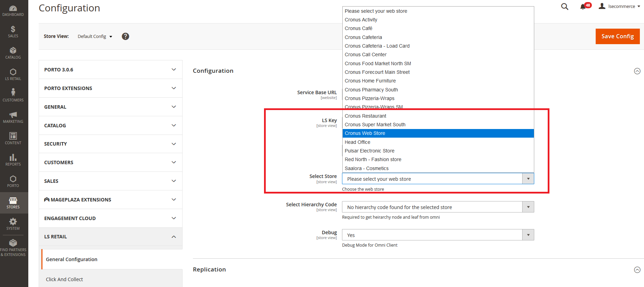Click the System gear icon

click(13, 224)
